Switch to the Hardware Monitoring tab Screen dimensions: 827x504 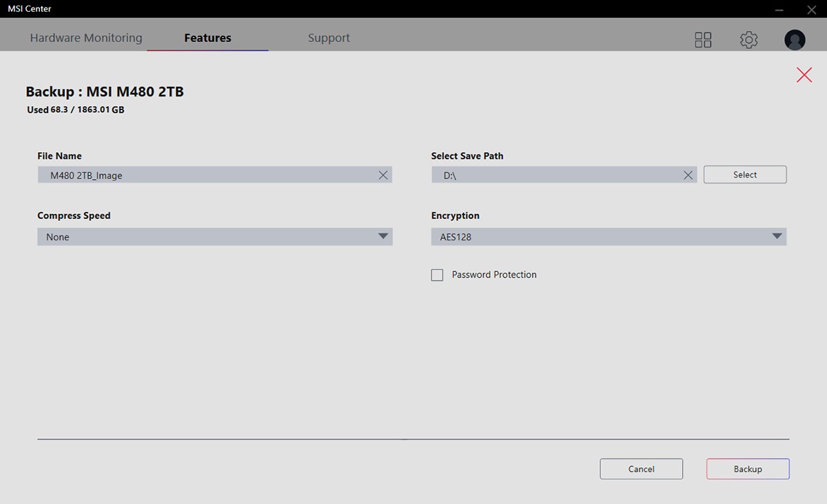click(x=86, y=38)
